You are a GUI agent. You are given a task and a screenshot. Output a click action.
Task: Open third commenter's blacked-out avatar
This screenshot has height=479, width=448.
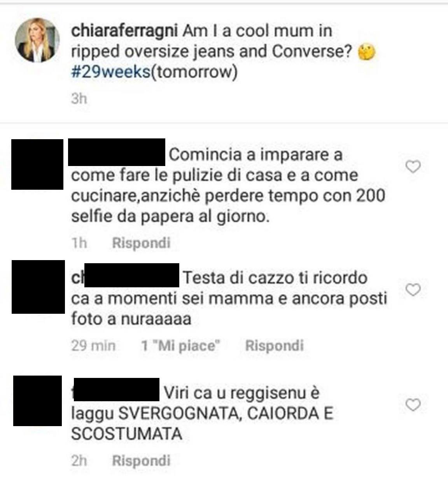(x=37, y=401)
